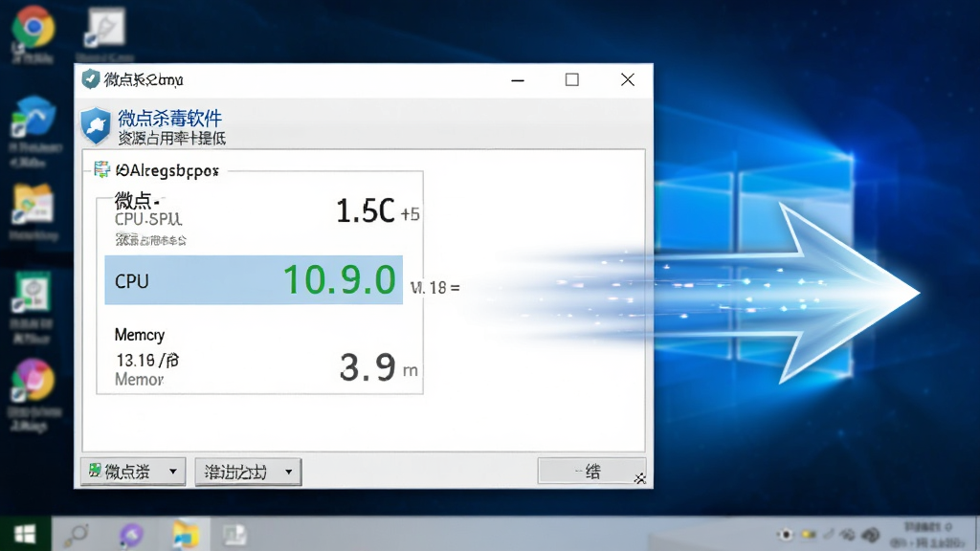Open File Explorer from the taskbar
This screenshot has width=980, height=551.
coord(186,535)
